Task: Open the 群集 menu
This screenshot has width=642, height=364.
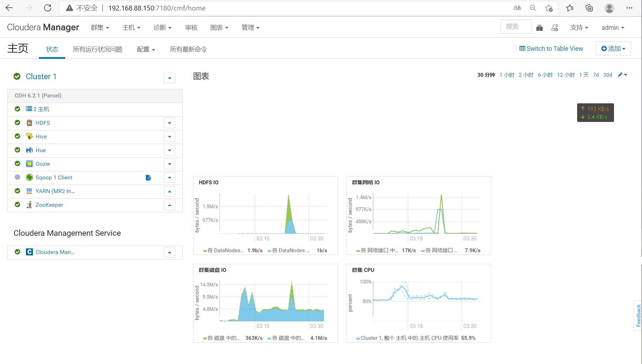Action: [100, 27]
